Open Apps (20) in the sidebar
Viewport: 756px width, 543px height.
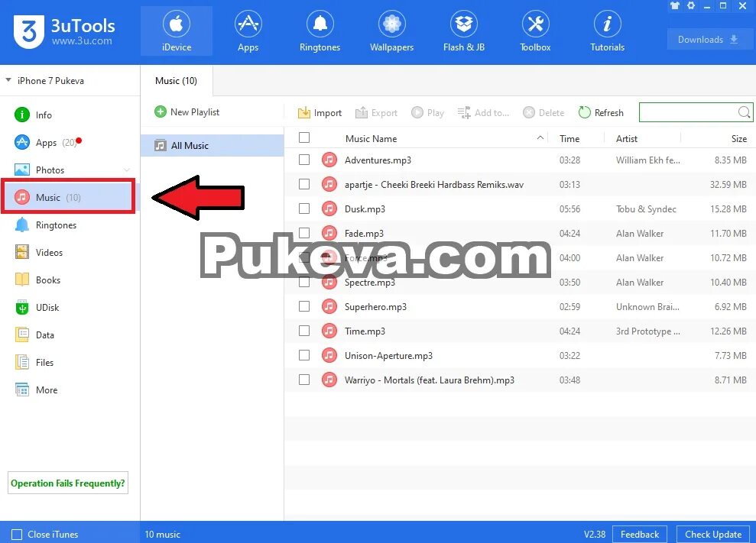tap(48, 143)
